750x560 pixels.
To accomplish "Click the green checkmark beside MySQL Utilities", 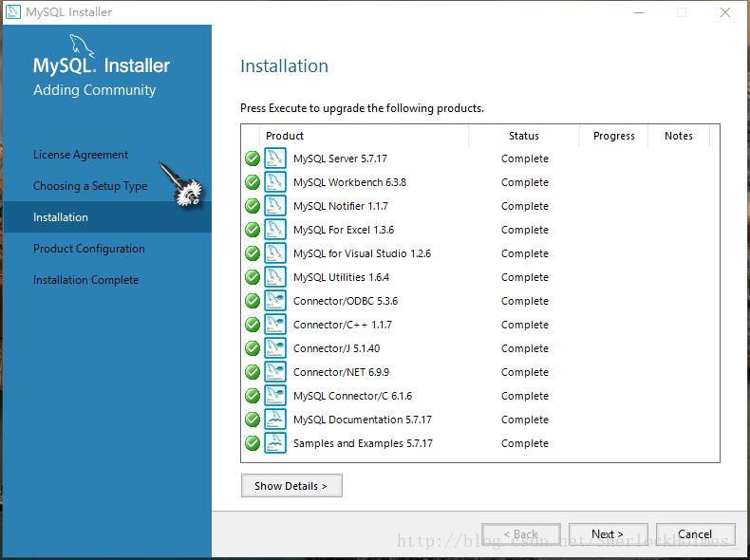I will (253, 277).
